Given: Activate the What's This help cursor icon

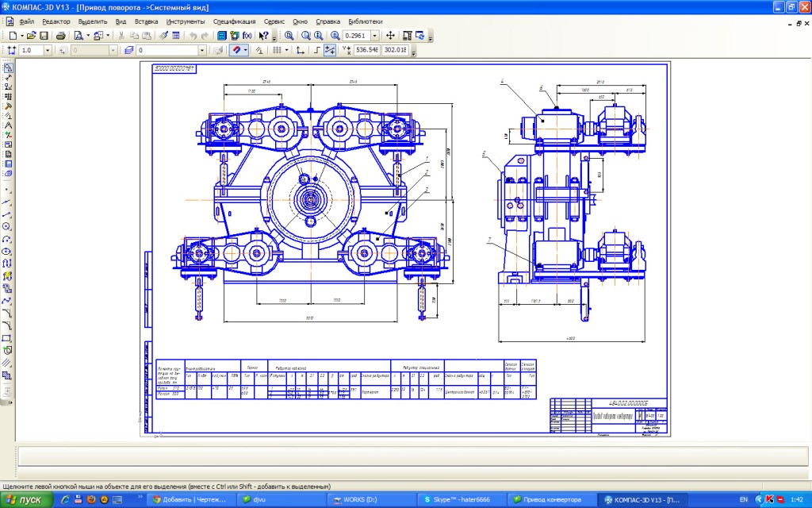Looking at the screenshot, I should pyautogui.click(x=263, y=36).
